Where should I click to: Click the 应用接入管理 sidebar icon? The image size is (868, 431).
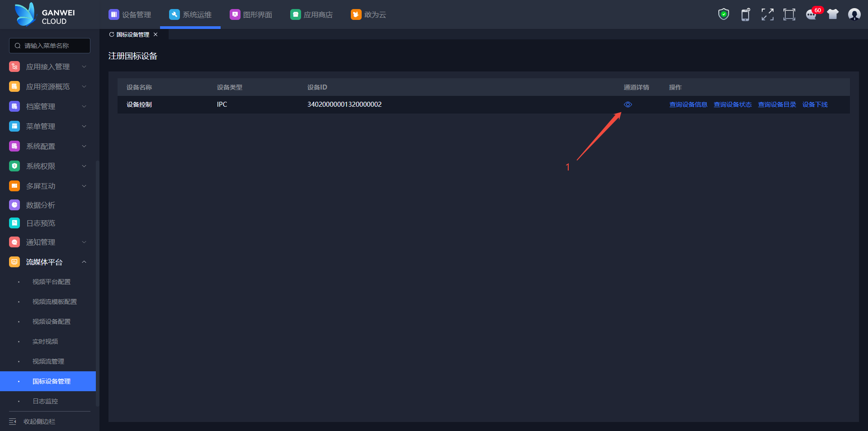[14, 66]
